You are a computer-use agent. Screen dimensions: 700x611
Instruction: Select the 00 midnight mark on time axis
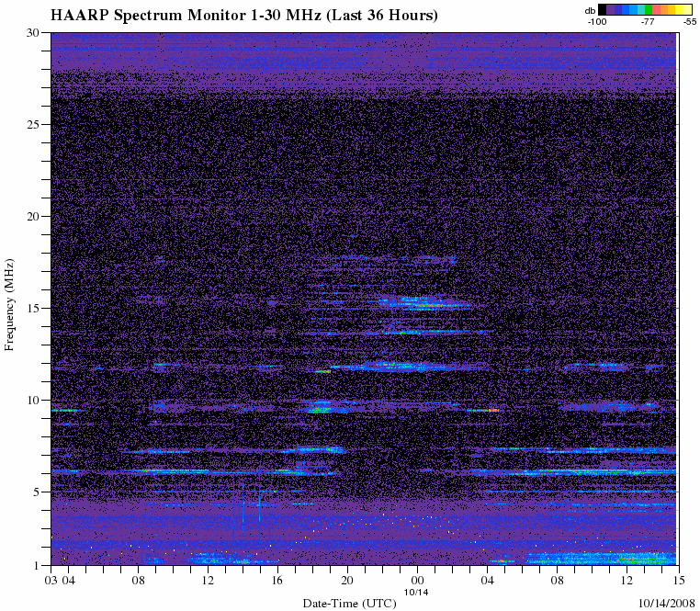pyautogui.click(x=417, y=581)
